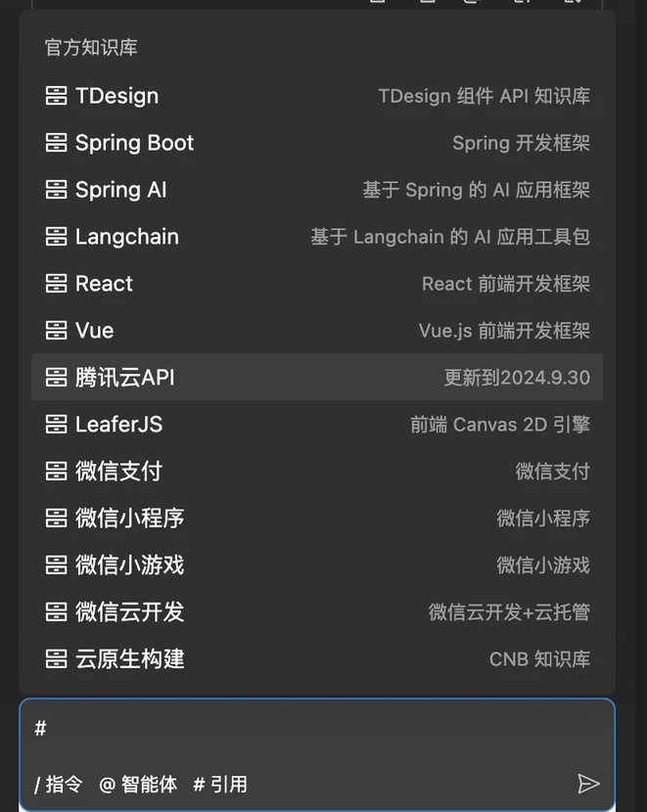Click the TDesign knowledge base icon
This screenshot has width=647, height=812.
[x=56, y=96]
